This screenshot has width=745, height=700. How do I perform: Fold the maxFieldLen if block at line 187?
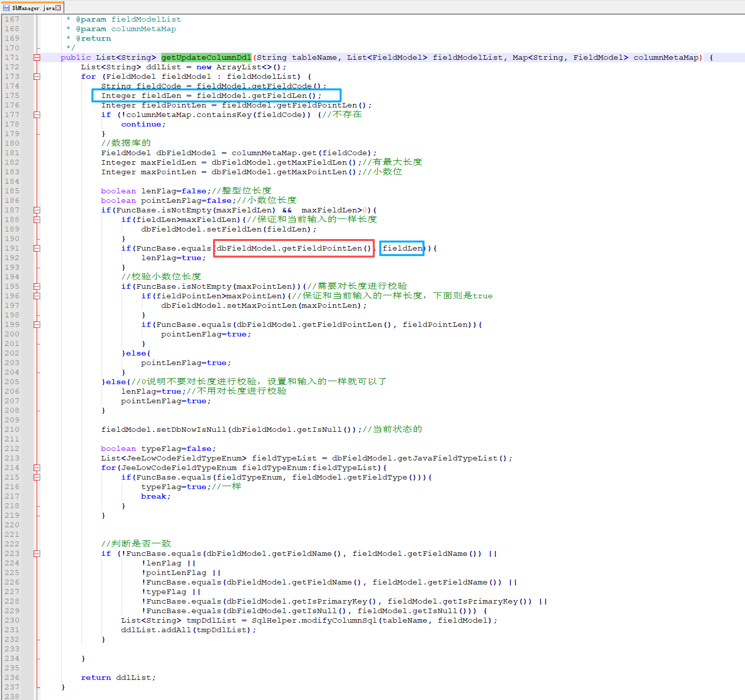point(37,210)
